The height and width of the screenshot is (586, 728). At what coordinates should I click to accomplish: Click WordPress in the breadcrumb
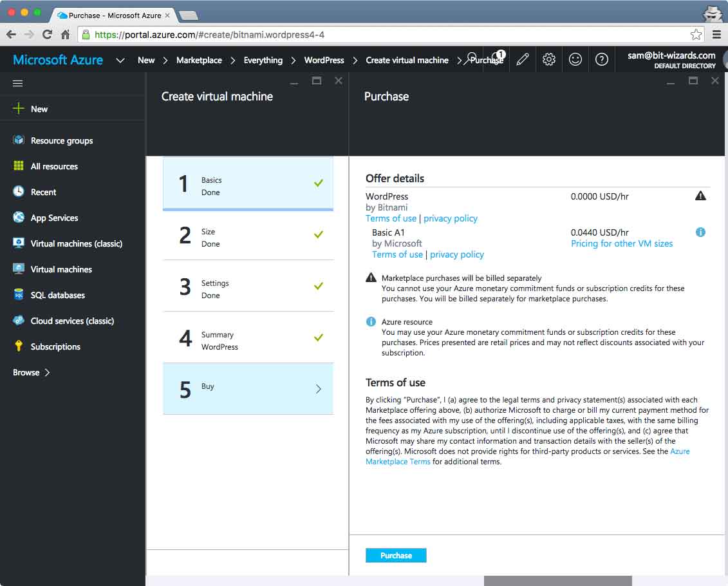(324, 60)
